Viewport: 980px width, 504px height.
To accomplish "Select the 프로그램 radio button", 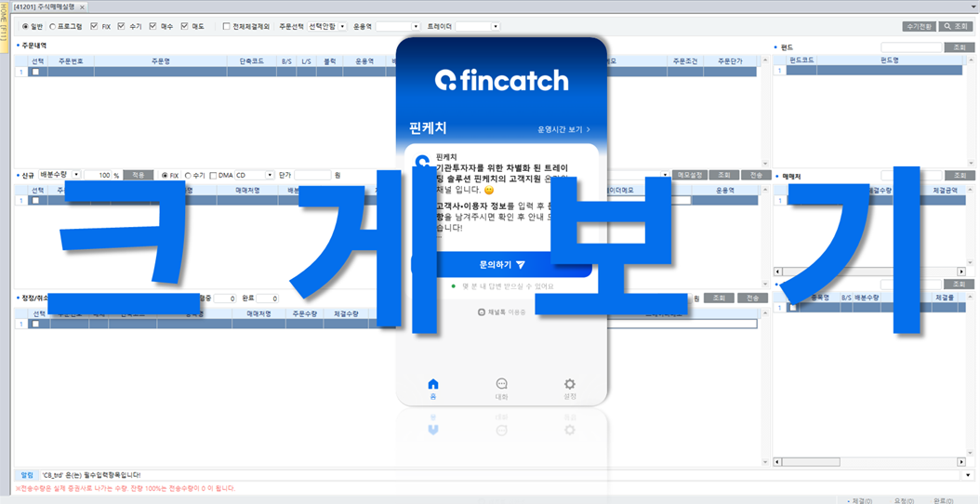I will click(52, 26).
